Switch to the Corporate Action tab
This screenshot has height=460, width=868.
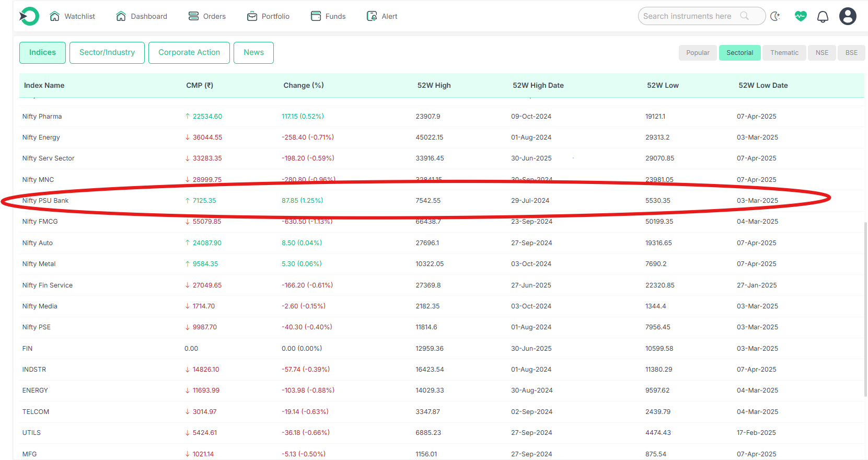(189, 53)
